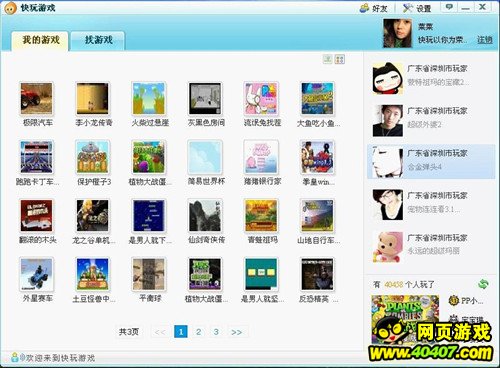The image size is (500, 368).
Task: Click the PP小... game link
Action: click(466, 301)
